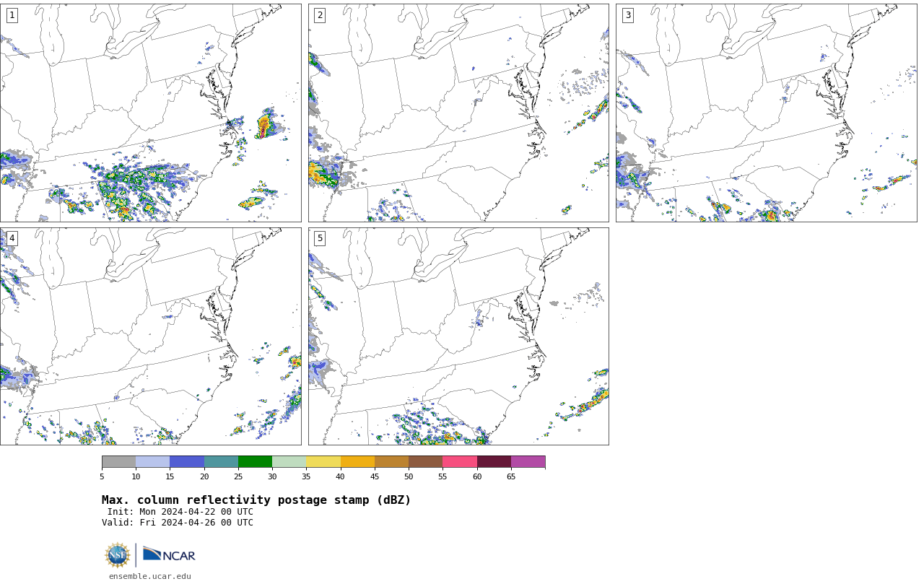Click the Init: Mon 2024-04-22 00 UTC text
Viewport: 924px width, 584px height.
(x=180, y=512)
